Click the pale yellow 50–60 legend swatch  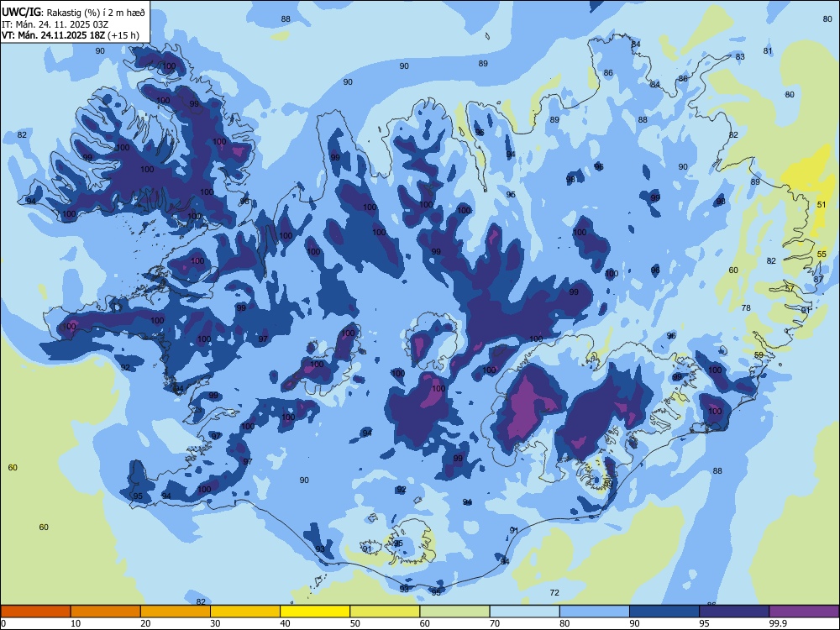[x=385, y=612]
